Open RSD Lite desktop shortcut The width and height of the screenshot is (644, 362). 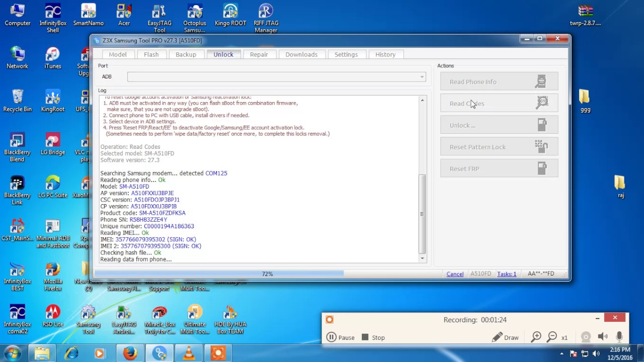(x=53, y=316)
